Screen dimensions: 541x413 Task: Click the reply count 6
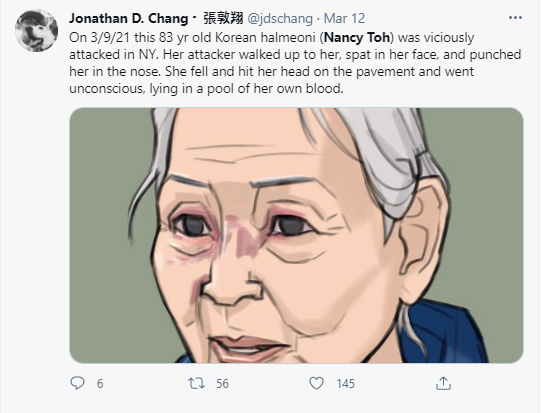pyautogui.click(x=100, y=384)
